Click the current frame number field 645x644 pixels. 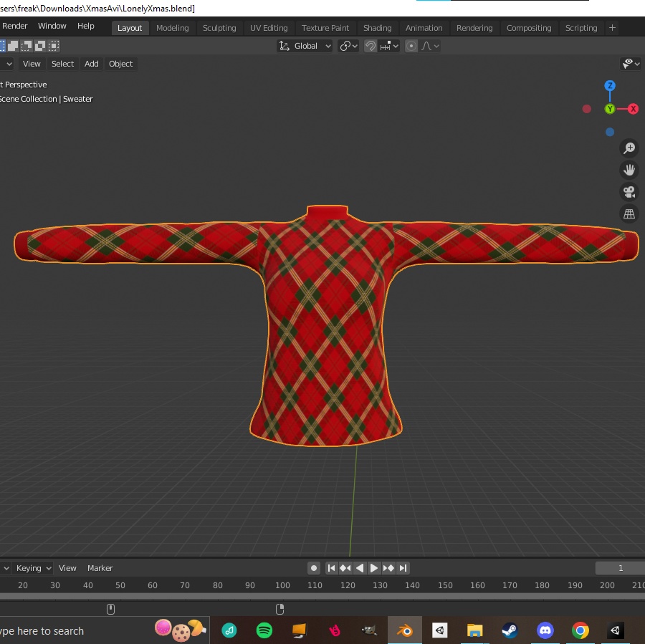point(619,567)
